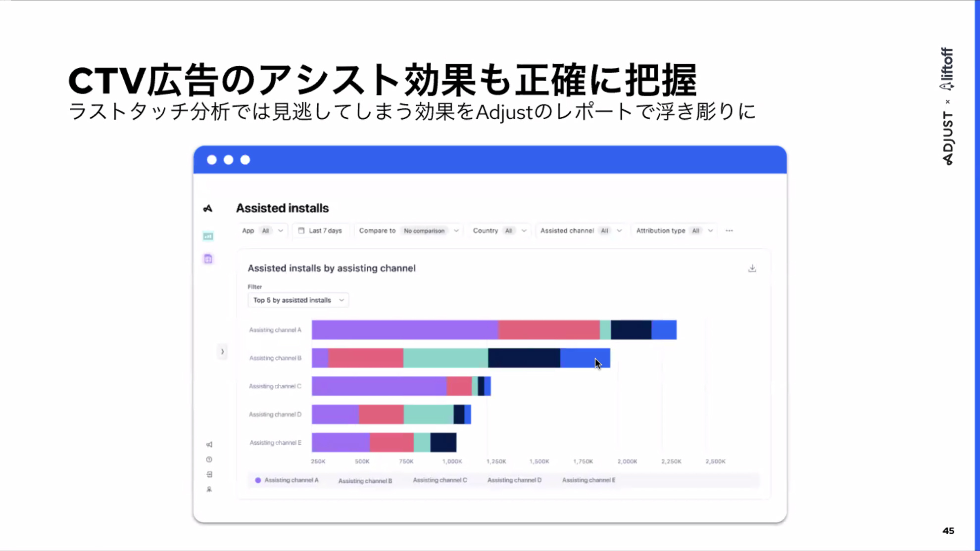
Task: Open Top 5 by assisted installs dropdown
Action: [298, 300]
